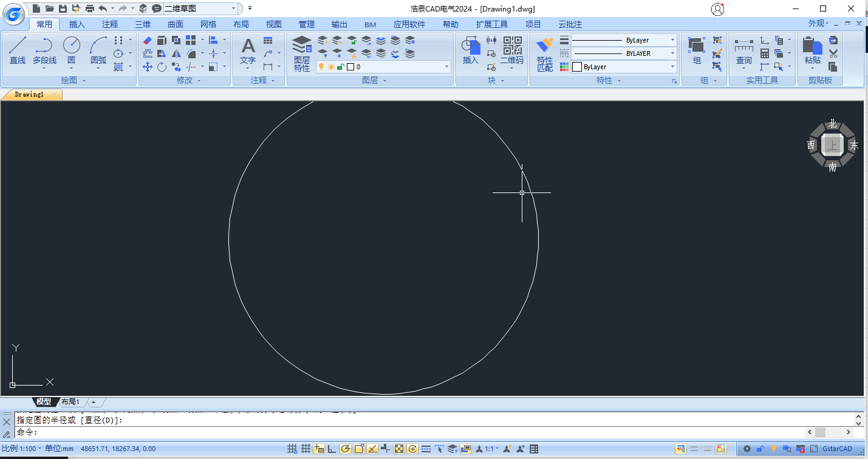
Task: Toggle object snap tracking in status bar
Action: click(372, 449)
